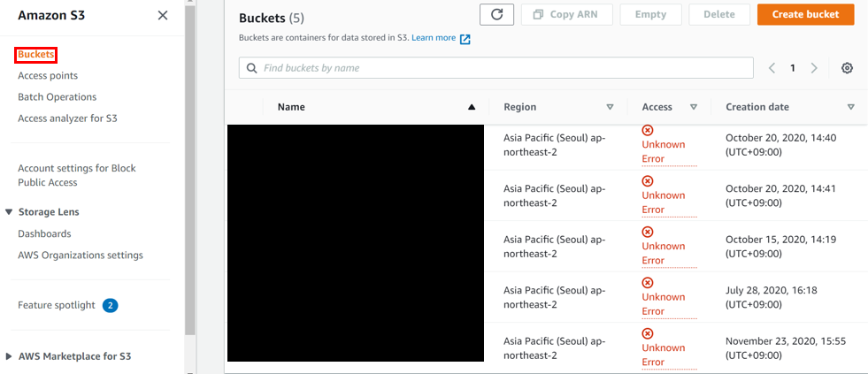Click region cell in July 28, 2020 row
The width and height of the screenshot is (868, 374).
pyautogui.click(x=555, y=298)
